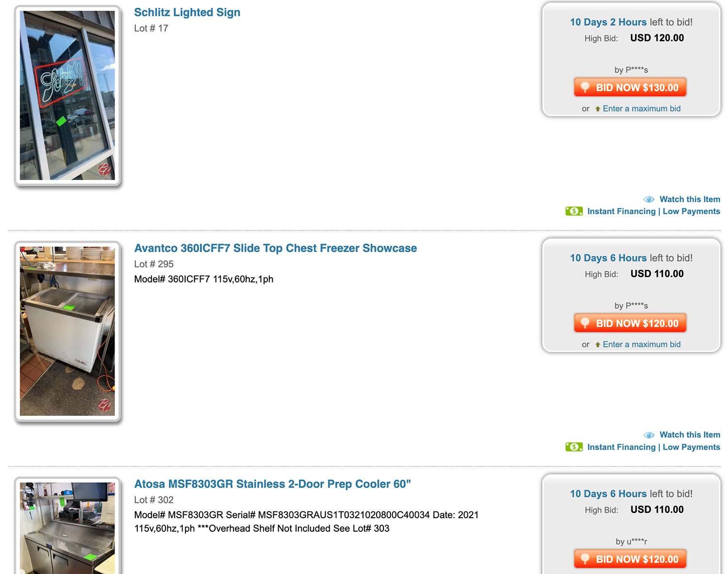Bid $120.00 on the Atosa prep cooler
The height and width of the screenshot is (574, 728).
pyautogui.click(x=630, y=559)
